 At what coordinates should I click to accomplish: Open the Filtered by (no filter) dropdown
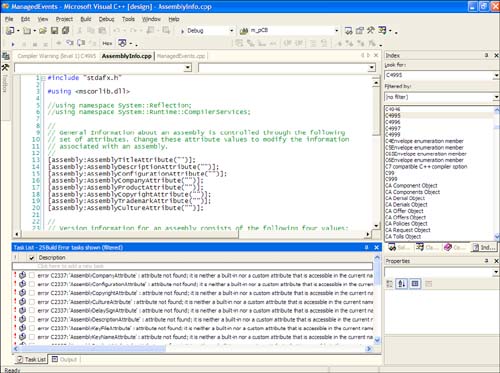tap(496, 97)
